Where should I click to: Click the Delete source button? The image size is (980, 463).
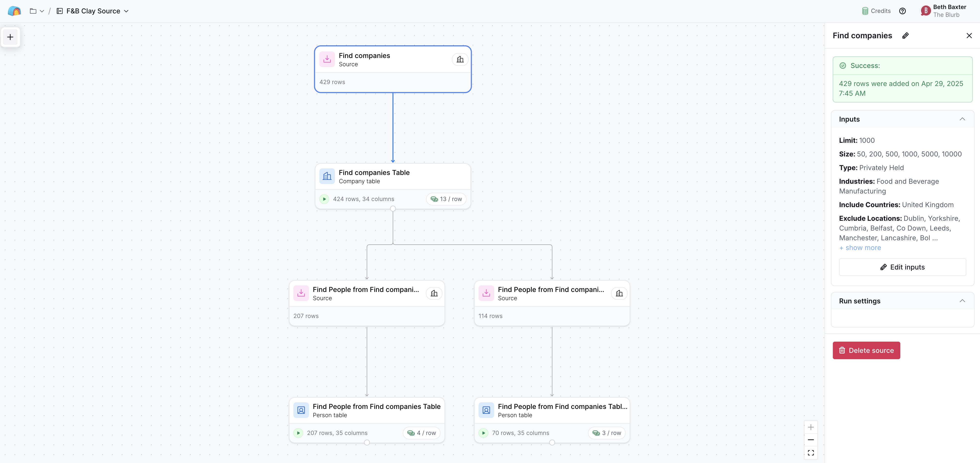[x=866, y=350]
